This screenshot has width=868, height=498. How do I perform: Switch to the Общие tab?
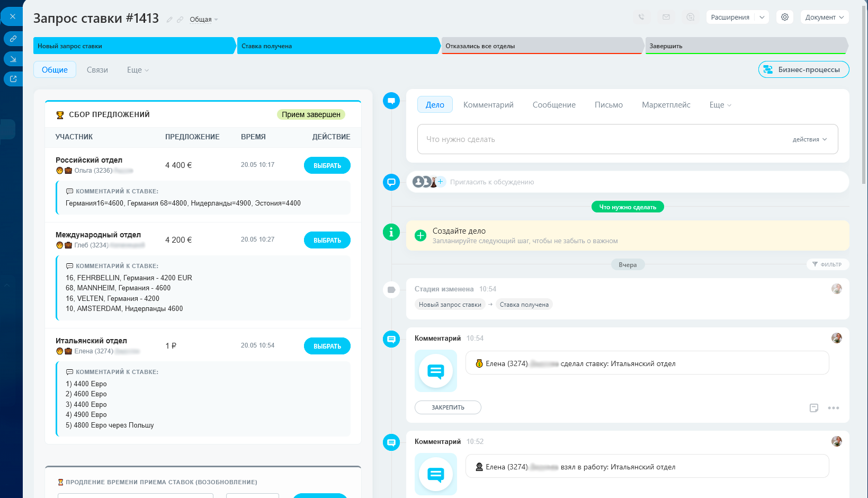pyautogui.click(x=55, y=69)
